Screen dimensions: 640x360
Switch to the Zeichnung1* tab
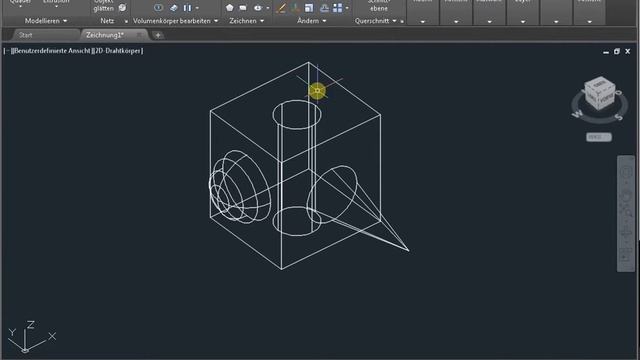(x=104, y=35)
